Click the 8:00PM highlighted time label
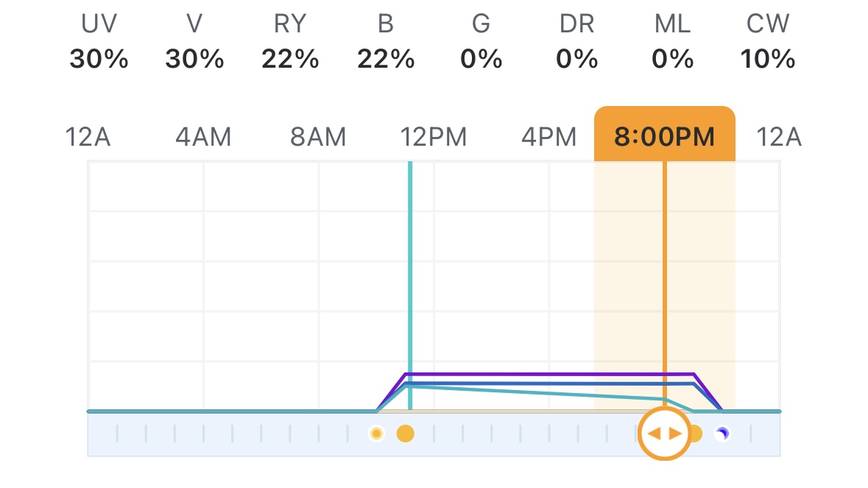Image resolution: width=868 pixels, height=488 pixels. [664, 137]
